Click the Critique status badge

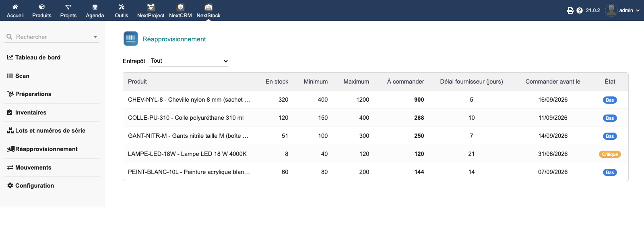(x=610, y=154)
